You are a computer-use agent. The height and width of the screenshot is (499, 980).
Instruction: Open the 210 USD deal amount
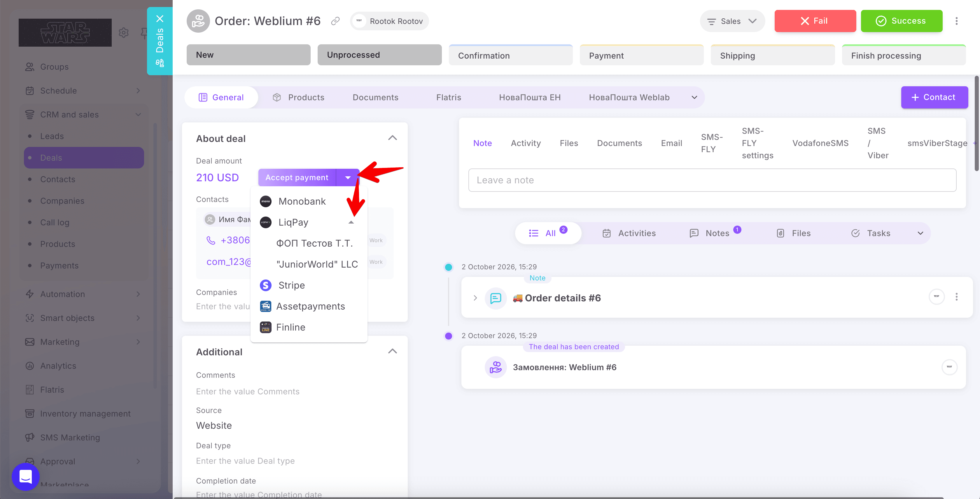(x=217, y=178)
